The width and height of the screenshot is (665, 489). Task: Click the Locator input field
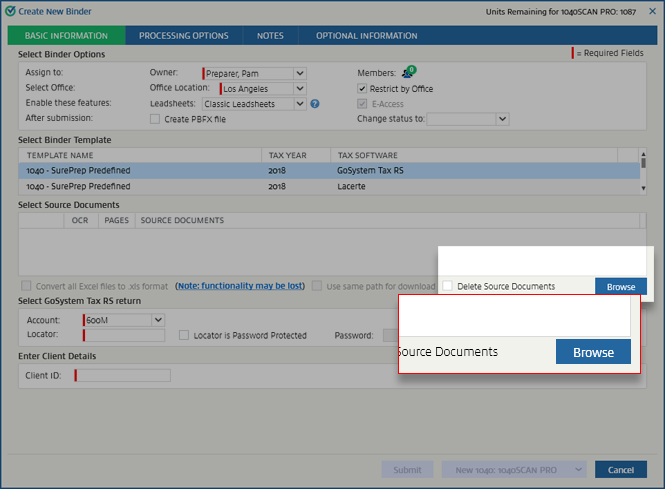pyautogui.click(x=124, y=335)
